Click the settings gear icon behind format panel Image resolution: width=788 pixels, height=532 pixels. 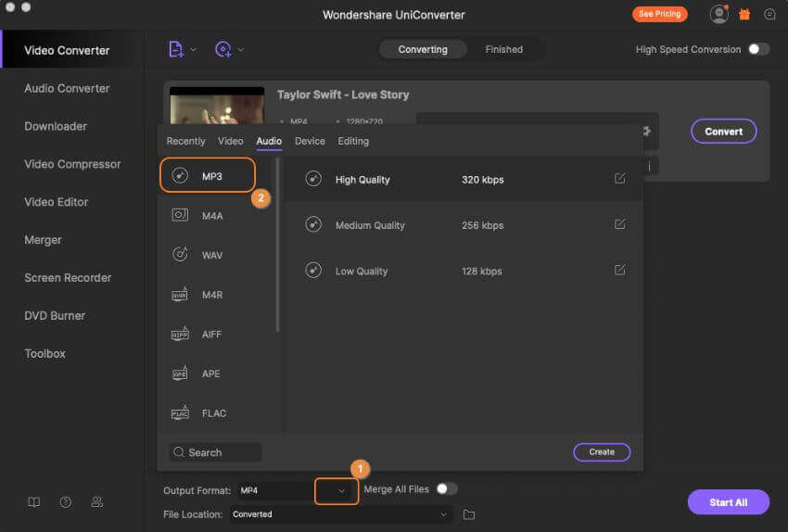pyautogui.click(x=647, y=131)
